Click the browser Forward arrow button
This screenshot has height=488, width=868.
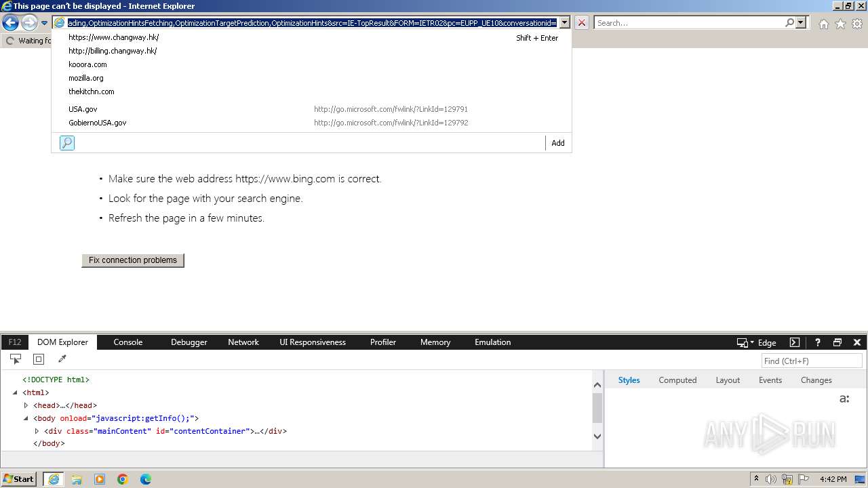(x=29, y=23)
